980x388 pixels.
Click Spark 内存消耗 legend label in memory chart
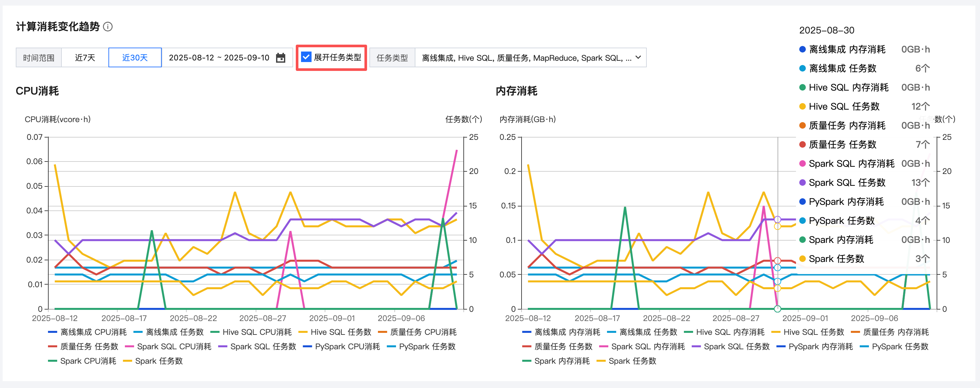coord(562,361)
